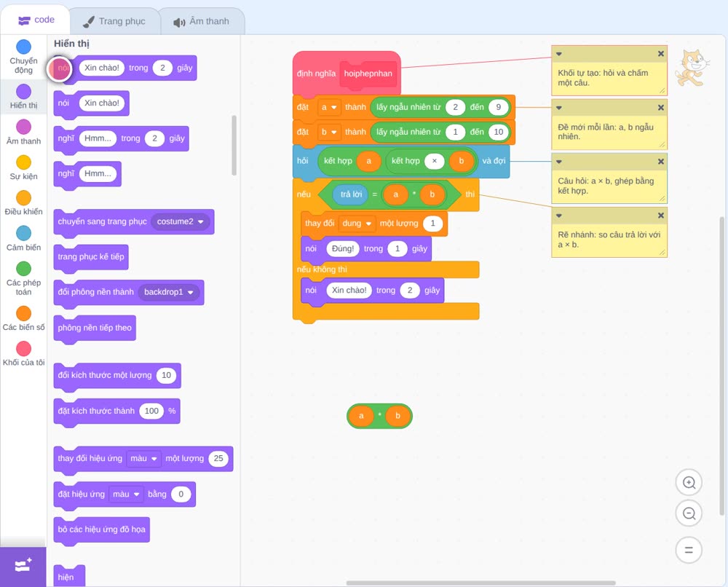The image size is (728, 587).
Task: Select the Khối của tôi category circle
Action: click(24, 348)
